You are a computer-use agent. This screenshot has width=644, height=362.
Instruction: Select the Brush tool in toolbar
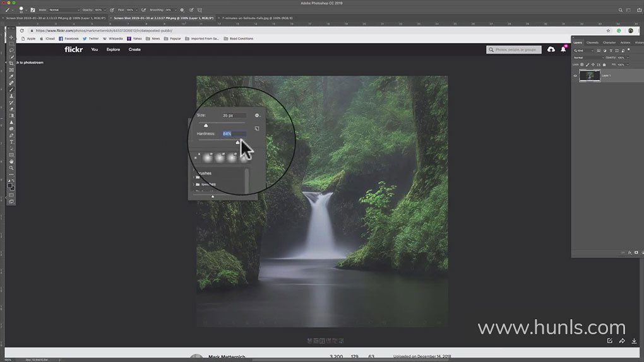click(x=11, y=90)
